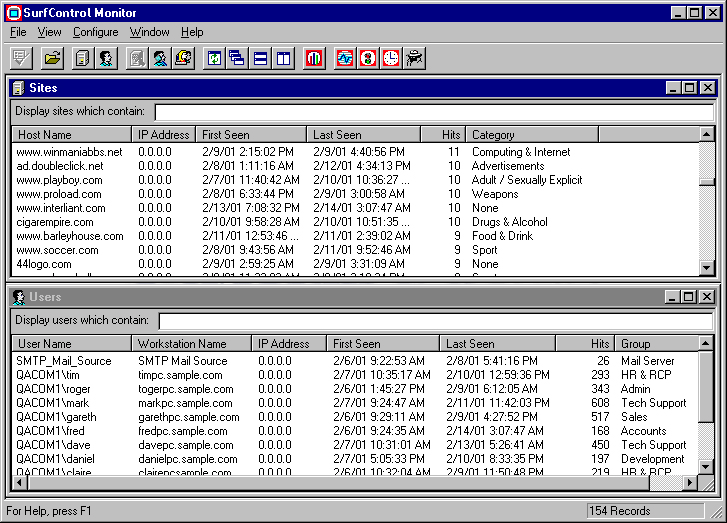Image resolution: width=727 pixels, height=523 pixels.
Task: Sort users by User Name header
Action: 71,344
